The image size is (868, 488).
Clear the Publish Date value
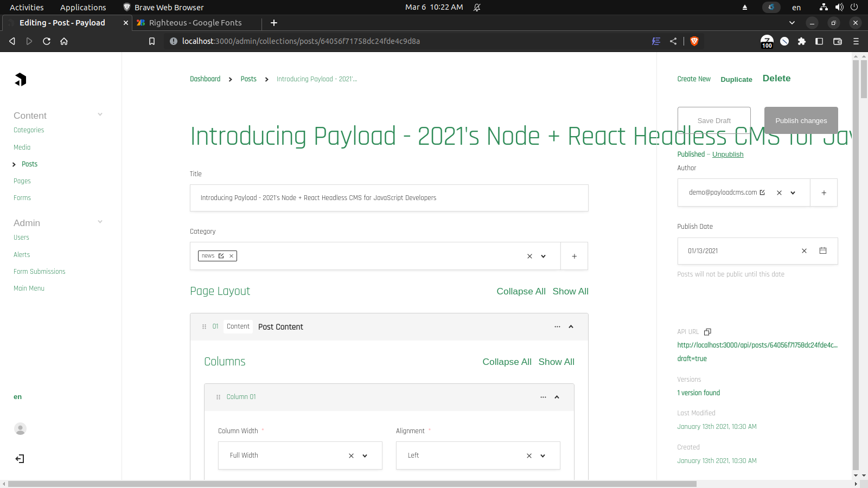tap(805, 251)
